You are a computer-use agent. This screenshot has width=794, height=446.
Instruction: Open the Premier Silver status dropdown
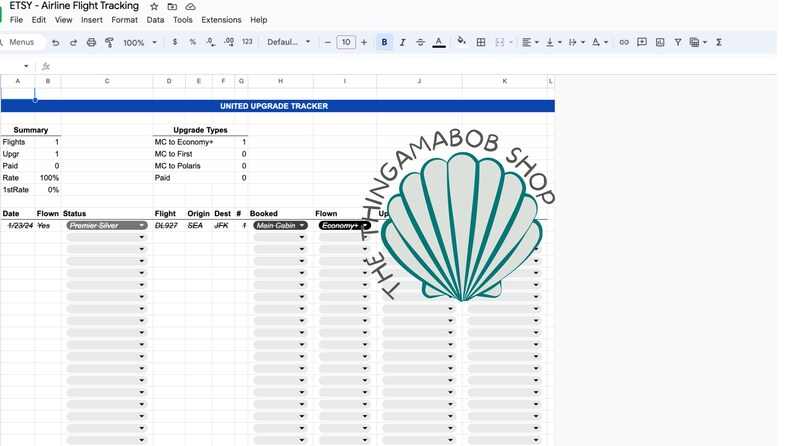[x=106, y=225]
